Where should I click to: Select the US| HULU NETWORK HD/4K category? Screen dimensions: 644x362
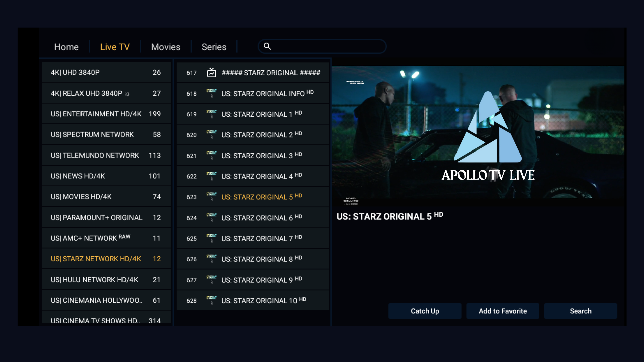tap(106, 279)
